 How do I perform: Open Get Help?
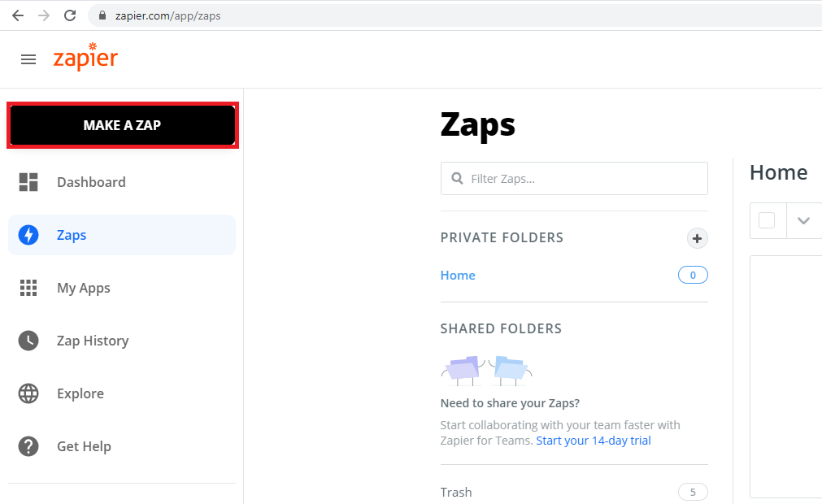[x=122, y=446]
